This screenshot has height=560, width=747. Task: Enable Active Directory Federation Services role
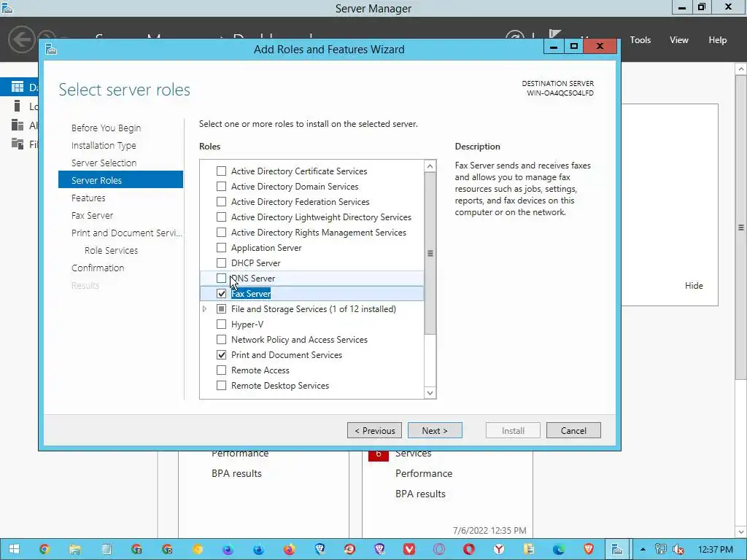tap(221, 201)
